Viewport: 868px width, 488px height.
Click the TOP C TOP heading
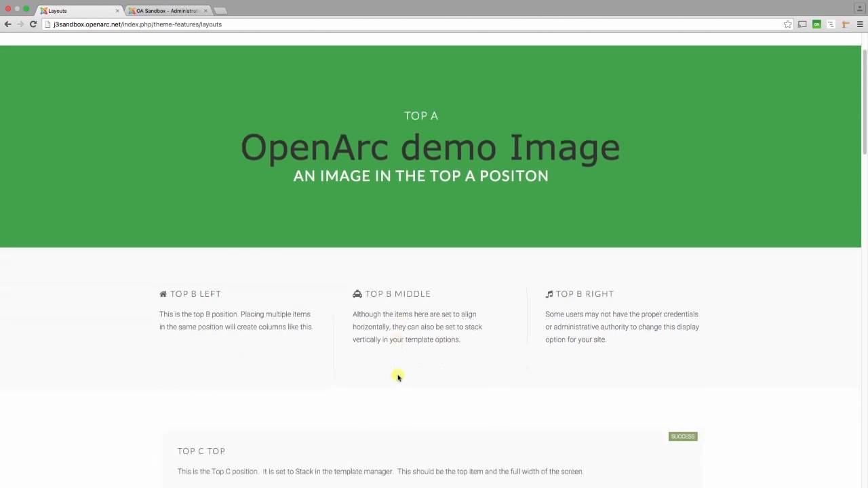point(201,451)
